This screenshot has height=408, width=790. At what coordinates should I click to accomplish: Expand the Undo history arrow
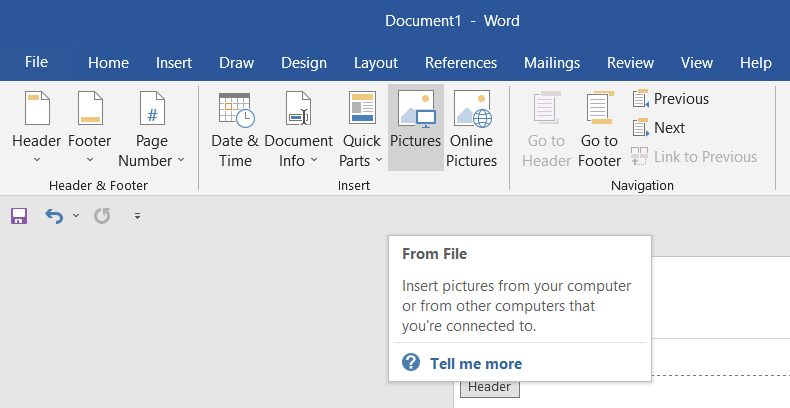click(76, 216)
